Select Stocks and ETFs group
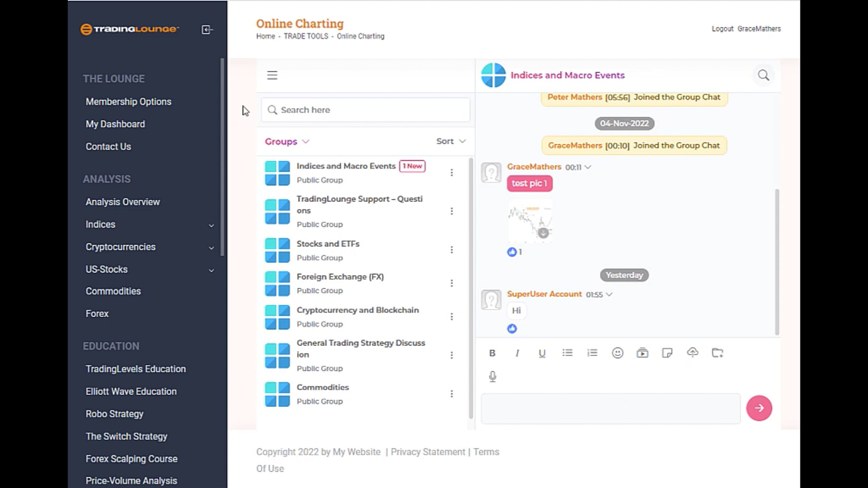This screenshot has width=868, height=488. pos(328,244)
